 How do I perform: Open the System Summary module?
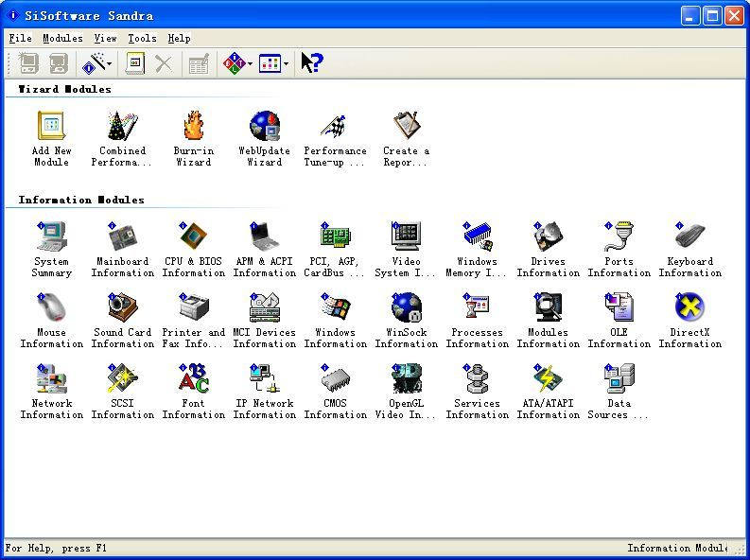tap(51, 236)
